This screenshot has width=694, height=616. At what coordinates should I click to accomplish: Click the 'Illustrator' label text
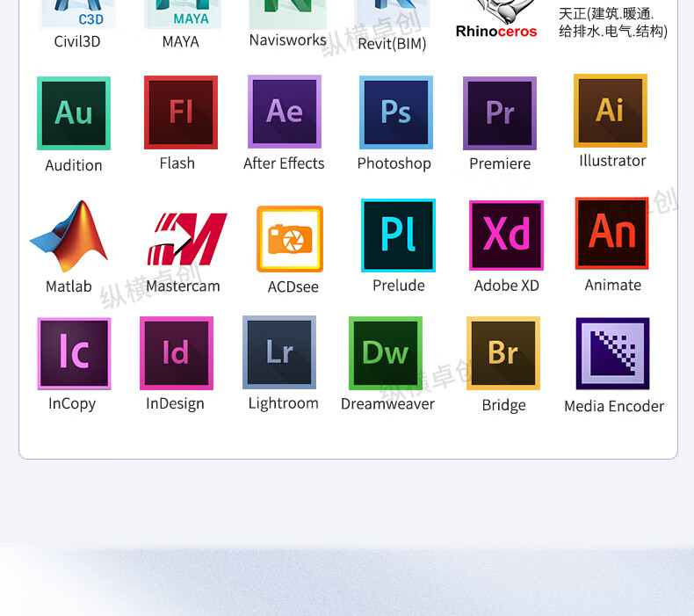coord(612,161)
